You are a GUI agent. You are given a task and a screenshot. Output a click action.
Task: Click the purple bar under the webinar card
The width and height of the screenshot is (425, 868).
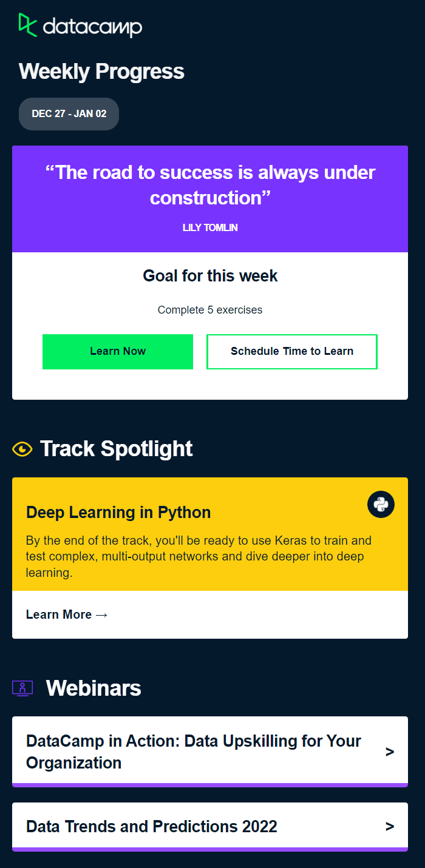[x=209, y=785]
